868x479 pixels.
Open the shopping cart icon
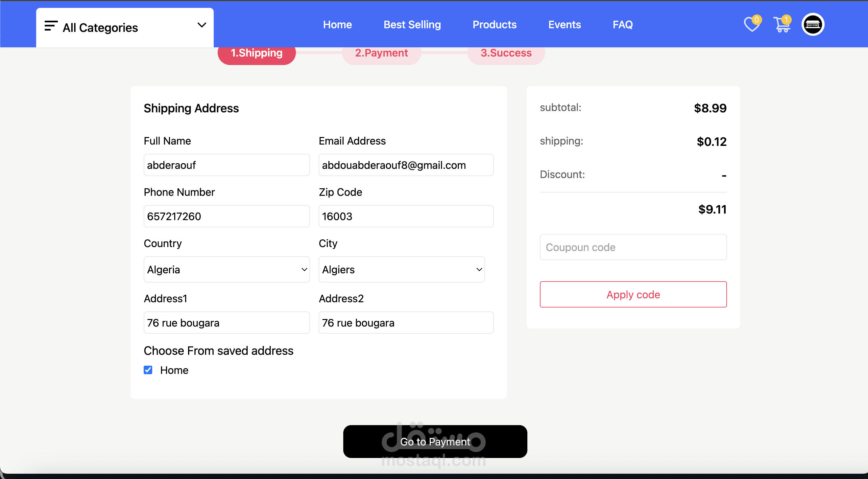coord(782,25)
